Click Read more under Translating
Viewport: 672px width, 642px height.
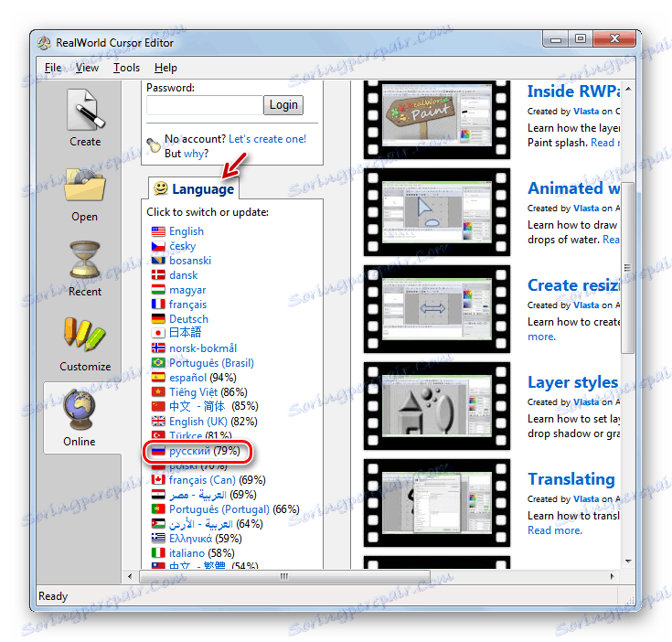(x=555, y=530)
